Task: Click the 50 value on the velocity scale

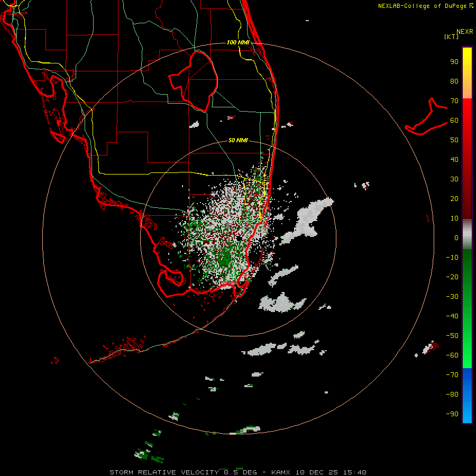Action: [454, 140]
